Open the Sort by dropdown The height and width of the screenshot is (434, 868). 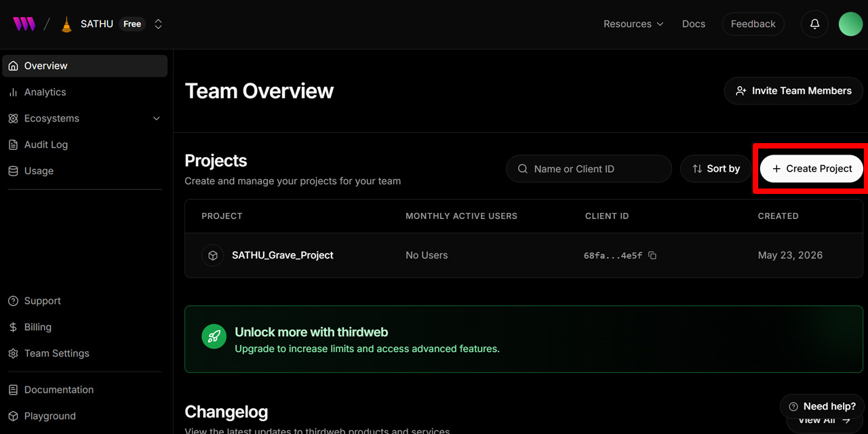tap(716, 169)
